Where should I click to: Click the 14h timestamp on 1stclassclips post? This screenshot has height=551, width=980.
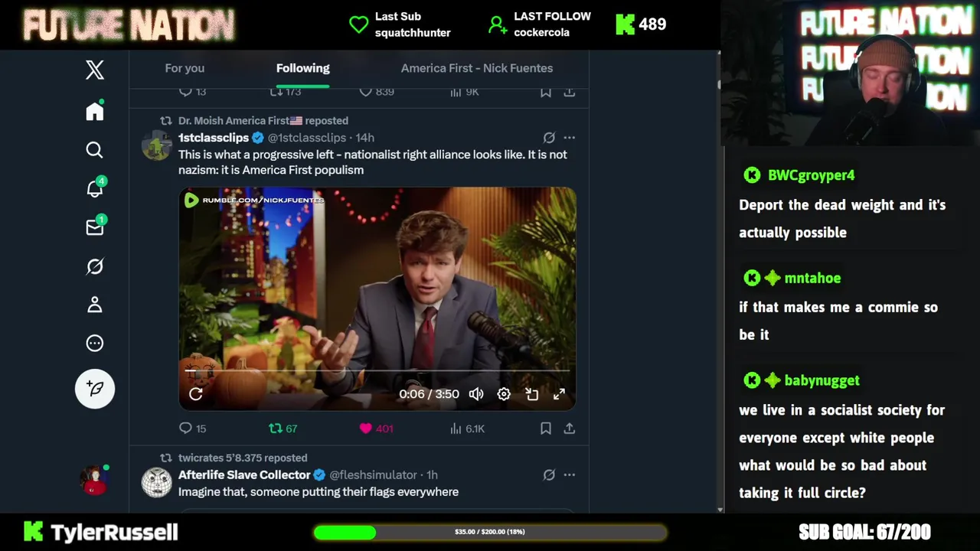point(365,138)
